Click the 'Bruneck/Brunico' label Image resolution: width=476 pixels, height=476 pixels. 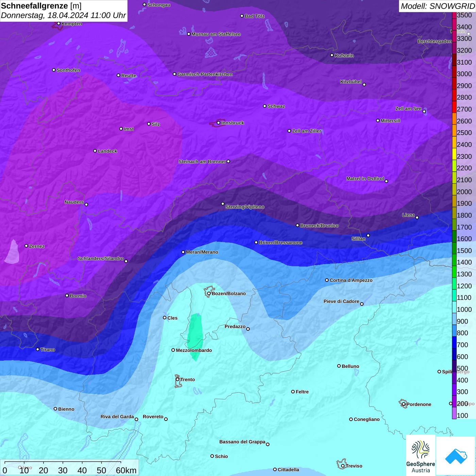pyautogui.click(x=319, y=225)
